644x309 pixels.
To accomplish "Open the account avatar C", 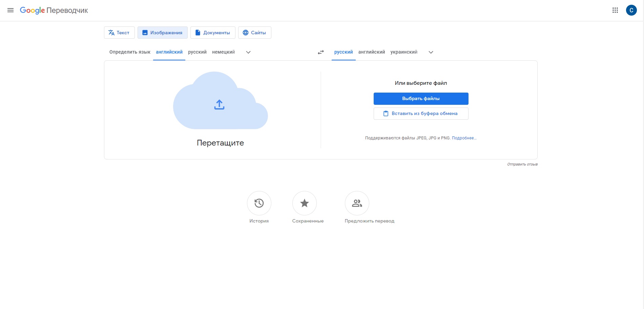I will pyautogui.click(x=631, y=10).
